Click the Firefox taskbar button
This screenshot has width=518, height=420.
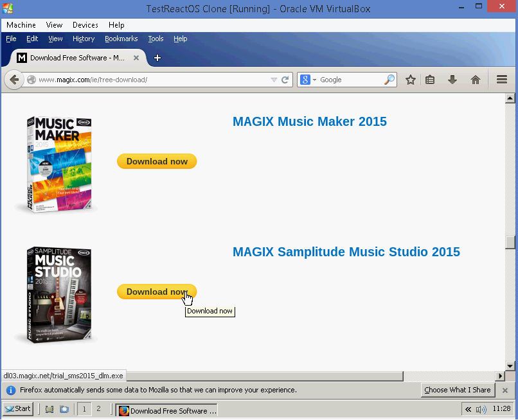pyautogui.click(x=166, y=410)
